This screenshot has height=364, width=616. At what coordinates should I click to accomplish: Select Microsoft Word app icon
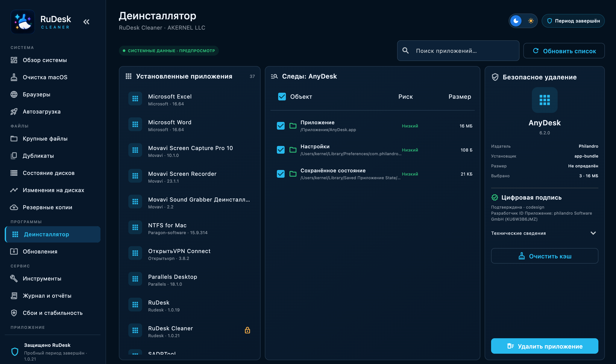click(x=135, y=124)
